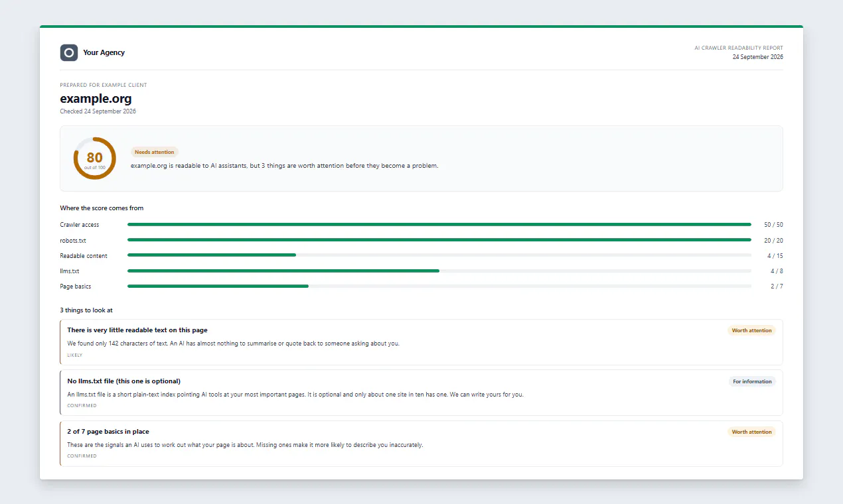Screen dimensions: 843x504
Task: Click the Prepared for Example Client label
Action: pyautogui.click(x=104, y=85)
